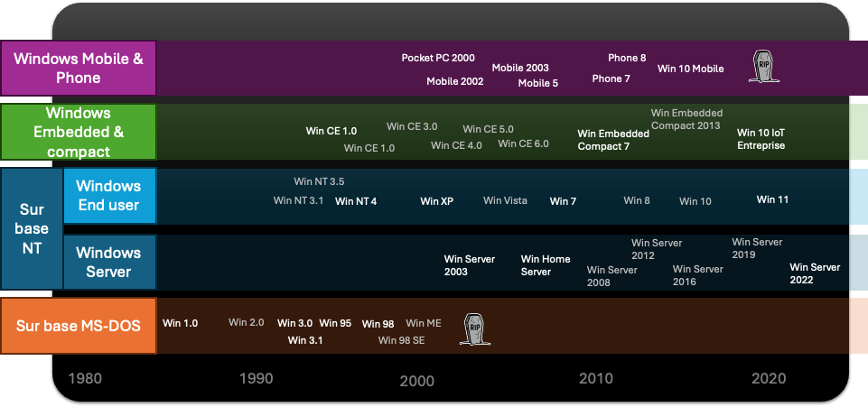Select the Windows Server category label
Viewport: 868px width, 407px height.
[x=109, y=262]
